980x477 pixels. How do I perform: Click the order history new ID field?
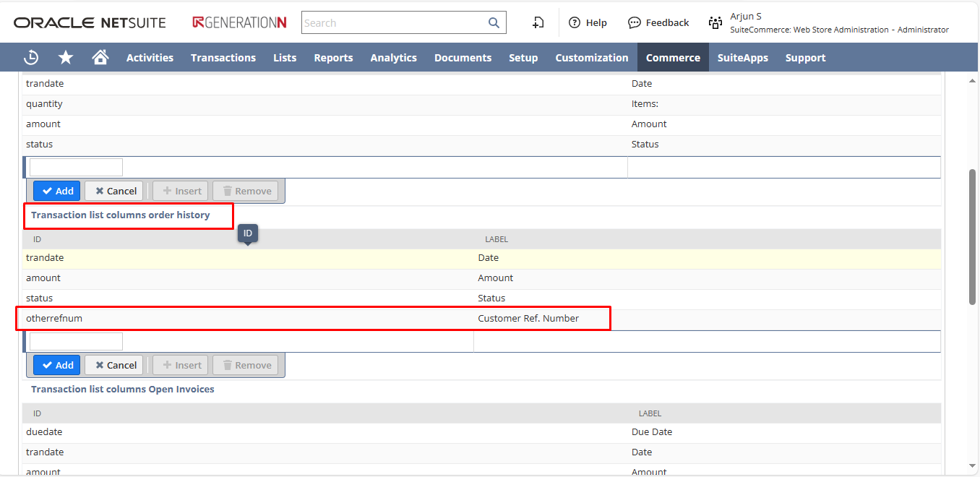(x=76, y=341)
